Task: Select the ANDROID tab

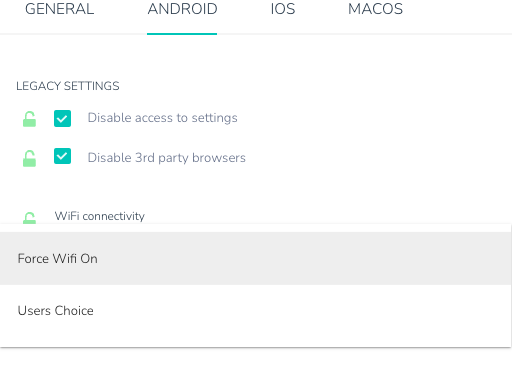Action: [x=182, y=9]
